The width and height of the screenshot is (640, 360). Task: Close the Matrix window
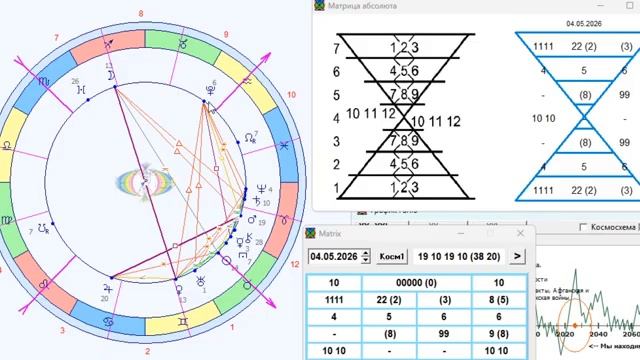pyautogui.click(x=520, y=233)
